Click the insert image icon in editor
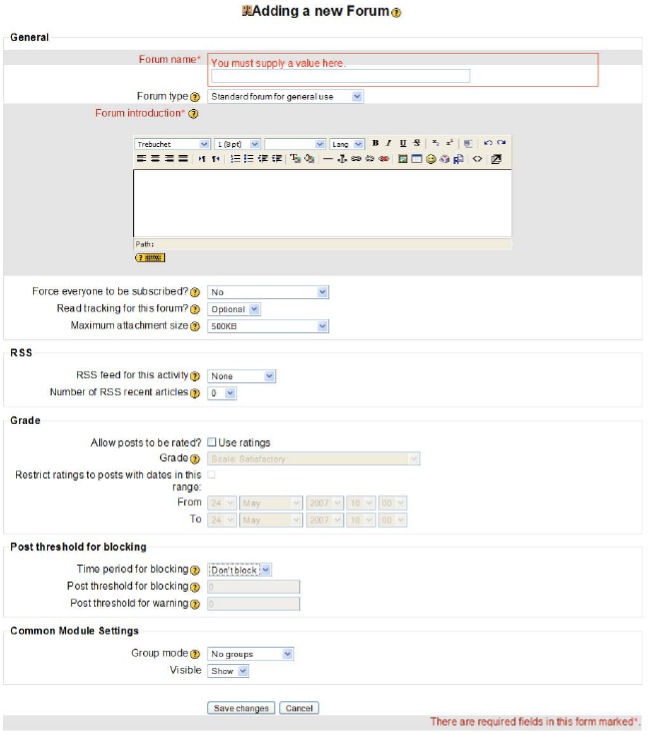The height and width of the screenshot is (735, 648). click(x=403, y=159)
